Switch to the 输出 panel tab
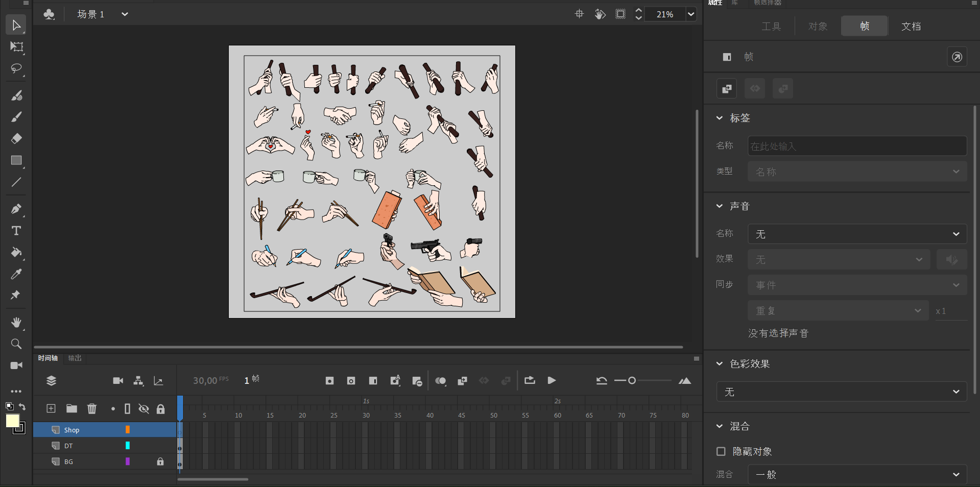The image size is (980, 487). (x=75, y=358)
